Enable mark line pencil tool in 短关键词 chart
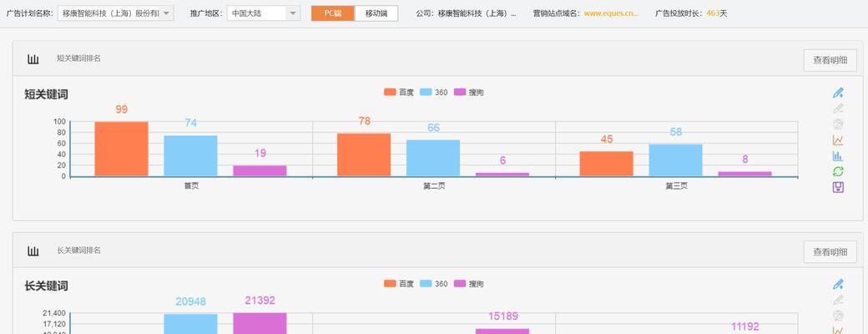This screenshot has height=334, width=868. [x=838, y=93]
